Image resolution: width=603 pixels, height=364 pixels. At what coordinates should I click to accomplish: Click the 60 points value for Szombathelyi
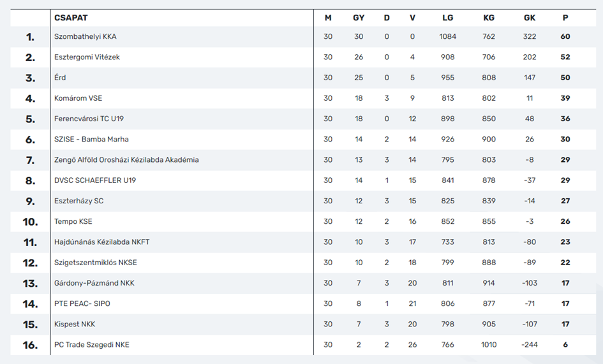[x=565, y=36]
